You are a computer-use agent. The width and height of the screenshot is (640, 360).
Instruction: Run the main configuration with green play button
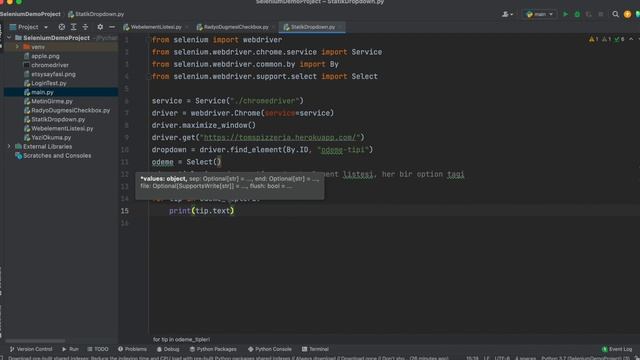565,14
